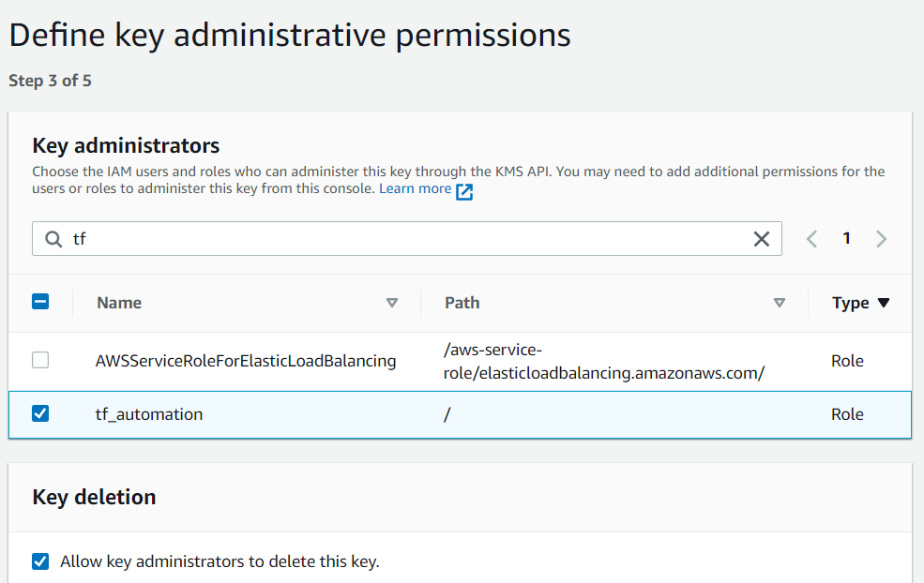Sort by Path column arrow
The width and height of the screenshot is (924, 583).
(x=779, y=303)
